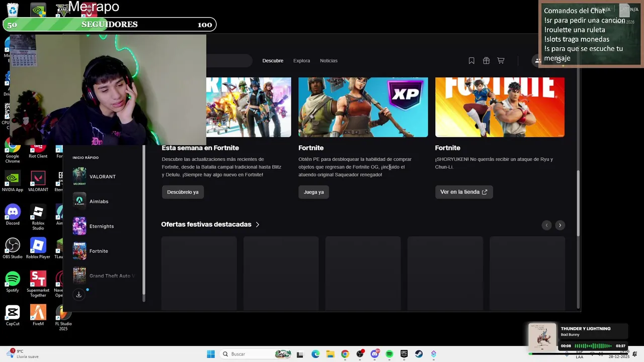The width and height of the screenshot is (644, 362).
Task: Open Task View on the taskbar
Action: [300, 354]
